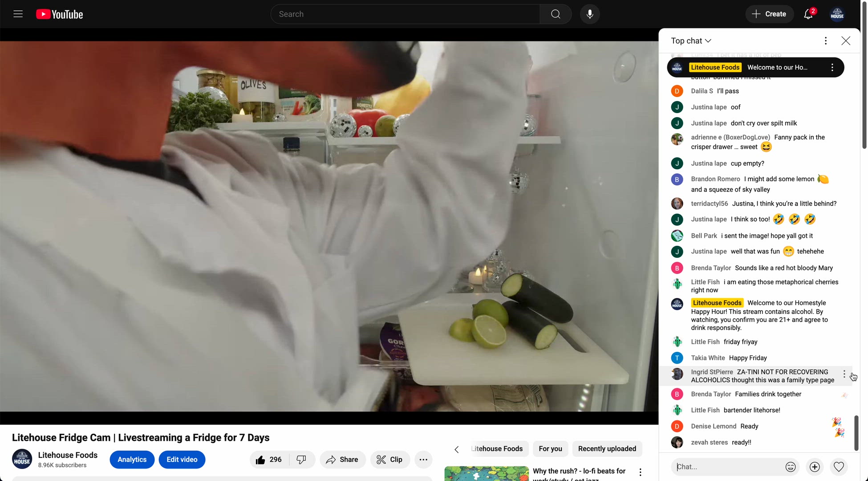This screenshot has width=868, height=481.
Task: Open the YouTube guide hamburger menu
Action: pyautogui.click(x=18, y=14)
